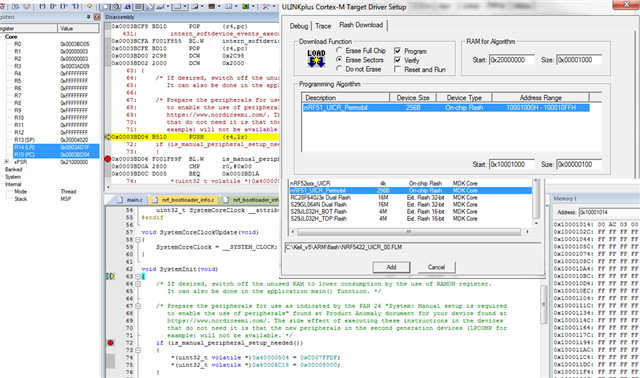640x378 pixels.
Task: Click the Step Out debug icon
Action: click(x=64, y=7)
